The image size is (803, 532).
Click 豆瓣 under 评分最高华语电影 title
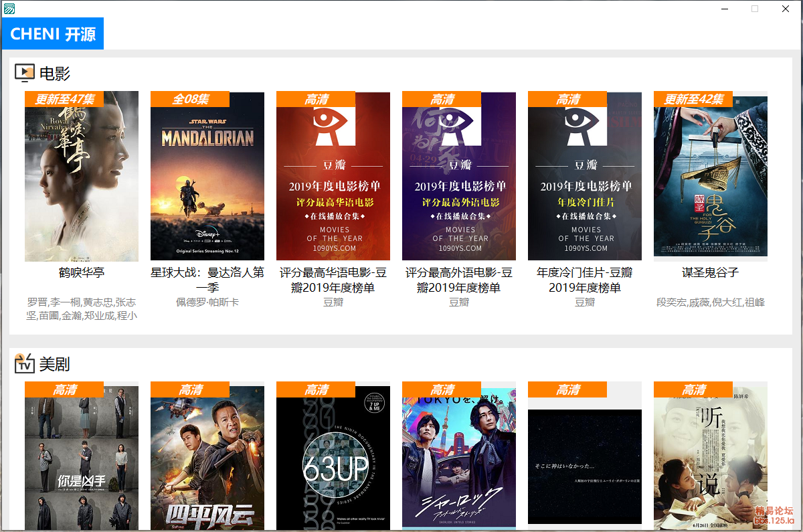pyautogui.click(x=333, y=302)
